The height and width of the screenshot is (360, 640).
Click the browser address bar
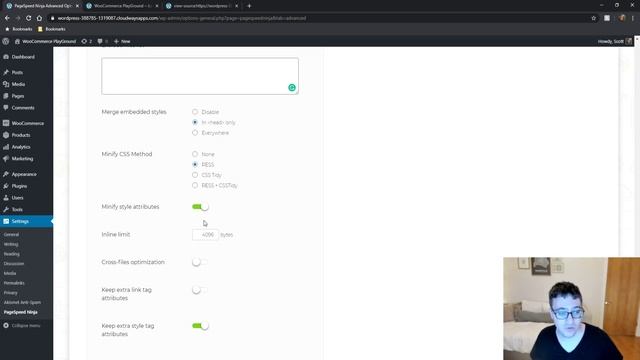coord(318,18)
